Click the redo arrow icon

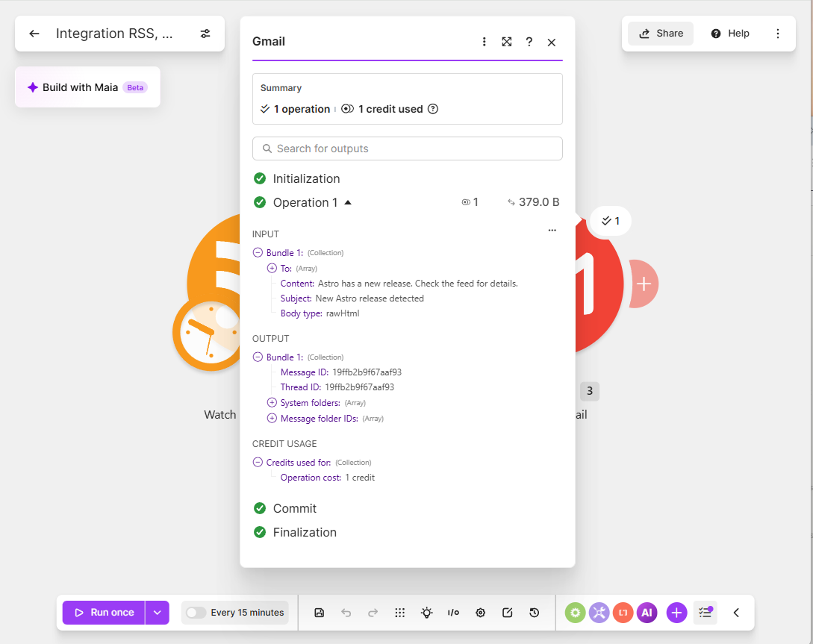click(373, 613)
